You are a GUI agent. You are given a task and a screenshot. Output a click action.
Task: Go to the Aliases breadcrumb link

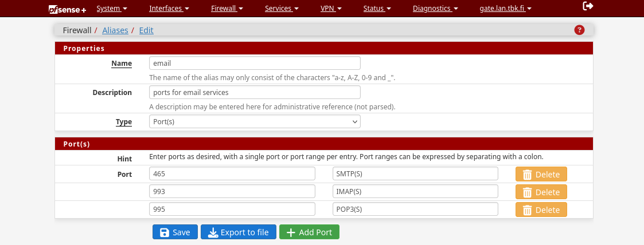[115, 30]
